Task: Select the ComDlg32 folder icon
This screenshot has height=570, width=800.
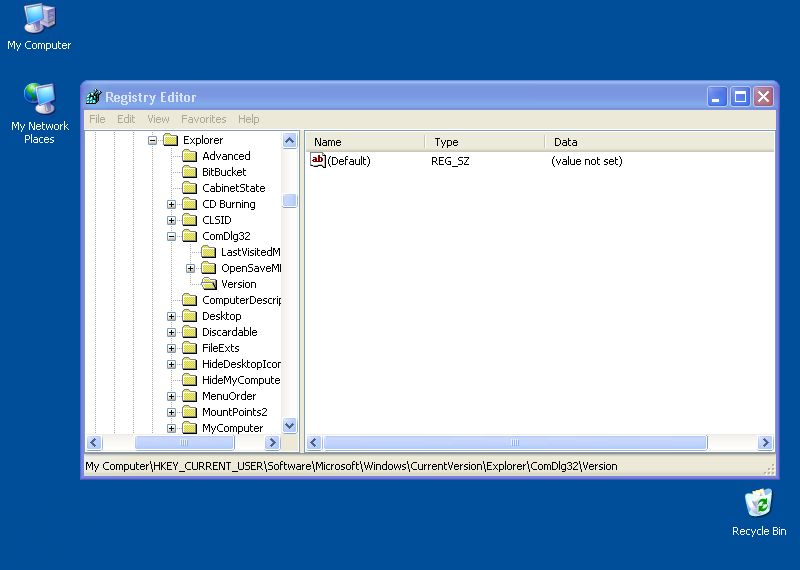Action: coord(189,236)
